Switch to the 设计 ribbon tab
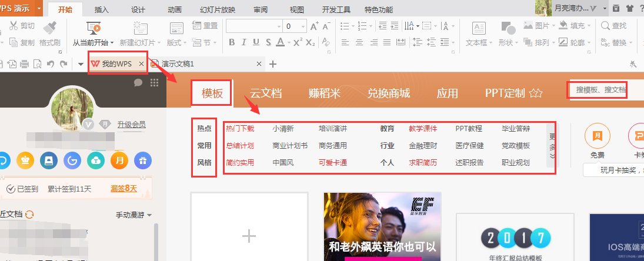The height and width of the screenshot is (261, 644). pos(138,10)
